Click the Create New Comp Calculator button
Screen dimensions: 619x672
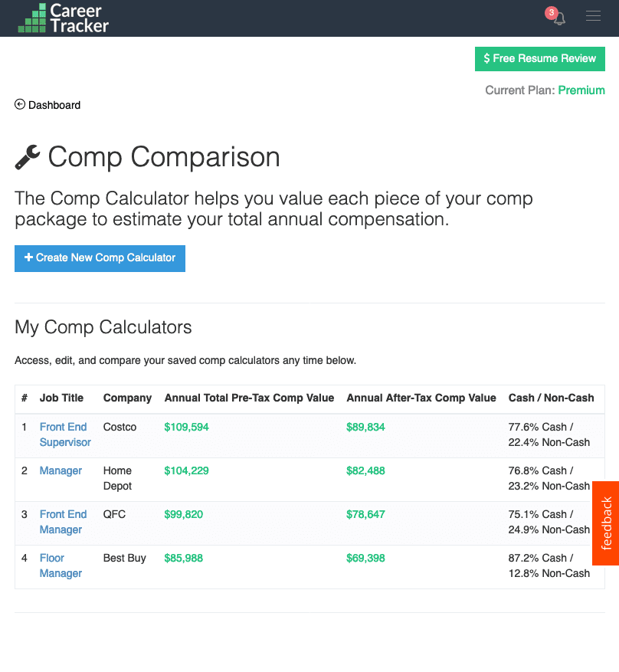[x=100, y=258]
